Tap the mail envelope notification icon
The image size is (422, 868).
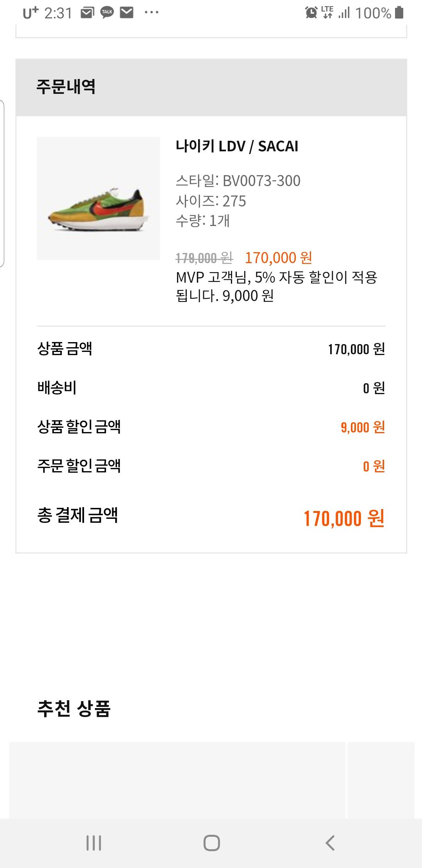pos(127,13)
